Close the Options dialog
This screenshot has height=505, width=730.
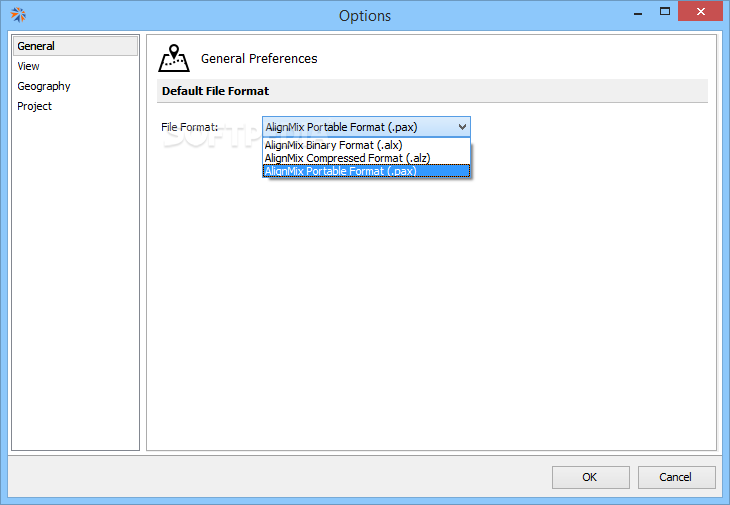coord(700,12)
